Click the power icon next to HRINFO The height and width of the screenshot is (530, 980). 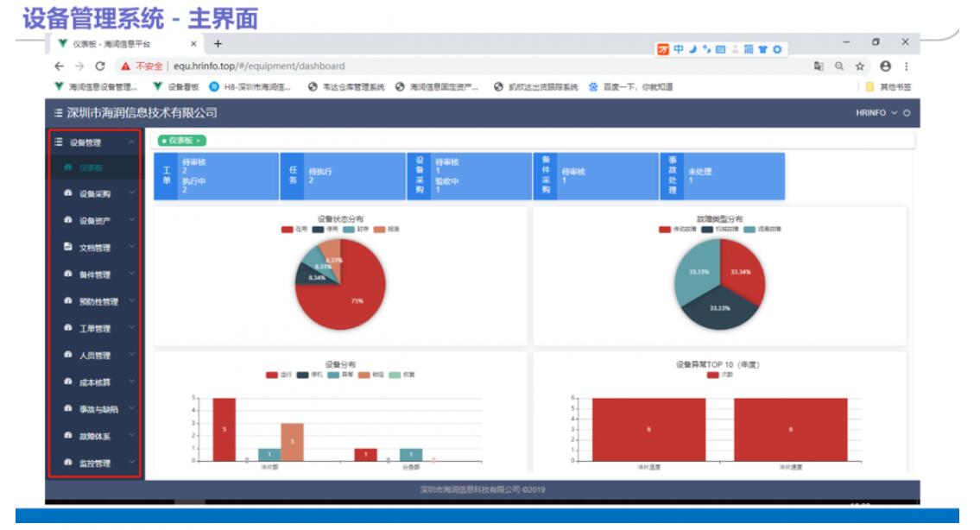907,113
